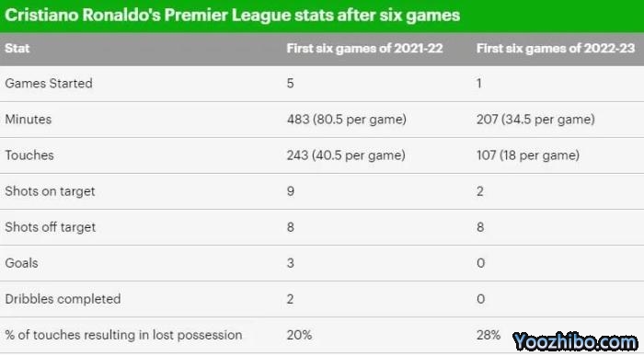Click the First six games of 2021-22 header
The image size is (644, 356).
point(364,49)
